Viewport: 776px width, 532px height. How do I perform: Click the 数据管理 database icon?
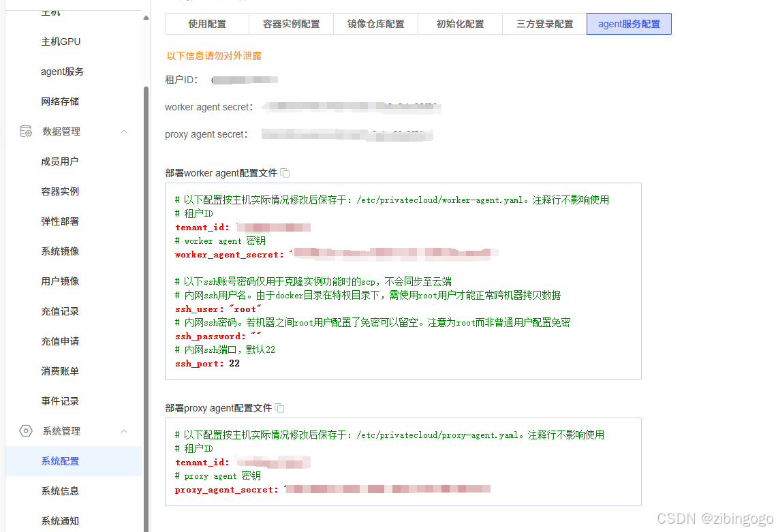26,131
